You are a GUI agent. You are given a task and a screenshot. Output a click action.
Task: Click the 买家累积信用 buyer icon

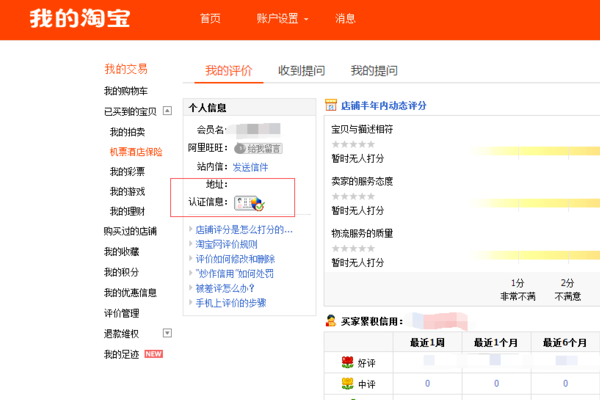click(x=331, y=320)
